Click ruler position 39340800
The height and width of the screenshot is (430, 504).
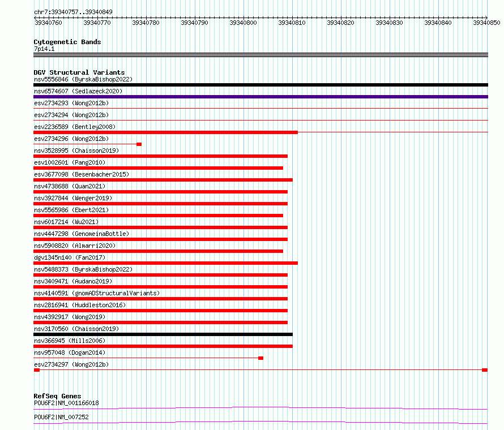tap(243, 23)
